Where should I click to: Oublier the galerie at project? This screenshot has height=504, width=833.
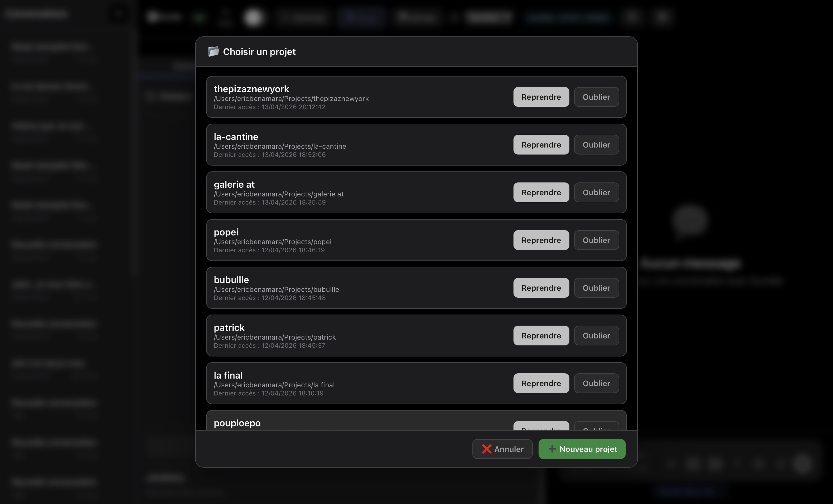tap(596, 192)
